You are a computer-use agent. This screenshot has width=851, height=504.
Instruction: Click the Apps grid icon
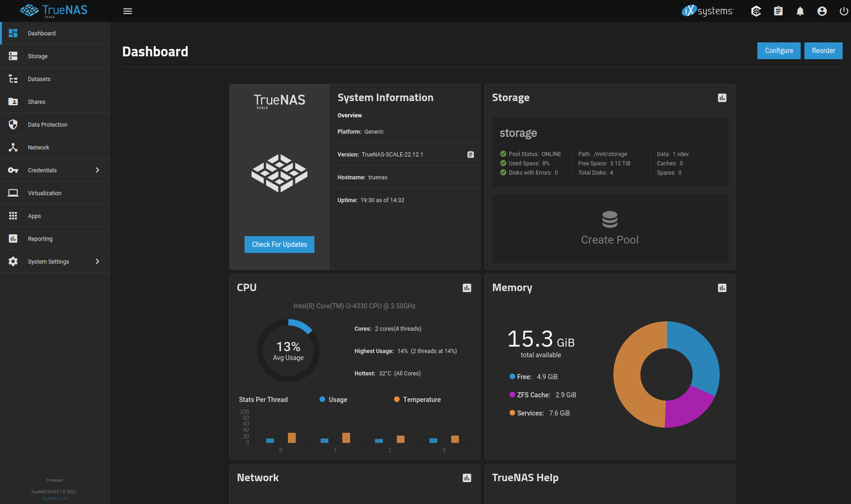point(13,216)
